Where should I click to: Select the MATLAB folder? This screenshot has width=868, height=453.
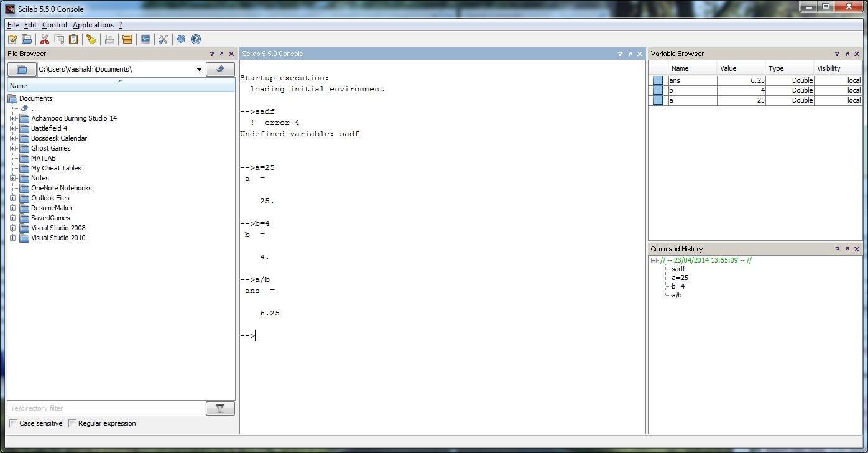tap(43, 158)
